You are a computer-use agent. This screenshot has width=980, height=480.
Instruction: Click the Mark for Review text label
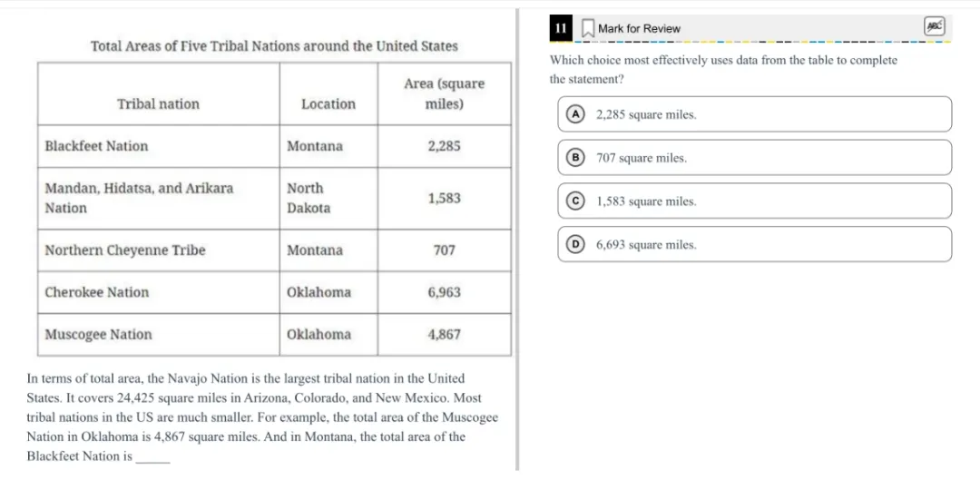click(x=639, y=29)
